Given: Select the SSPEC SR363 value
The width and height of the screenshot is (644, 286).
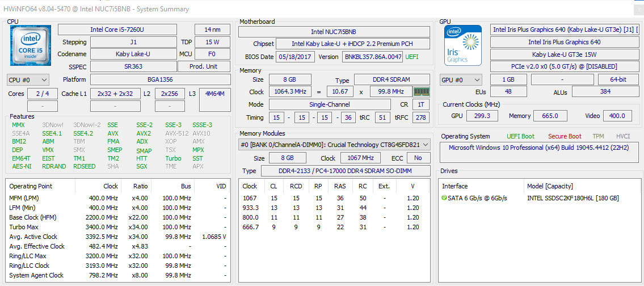Looking at the screenshot, I should click(x=133, y=66).
